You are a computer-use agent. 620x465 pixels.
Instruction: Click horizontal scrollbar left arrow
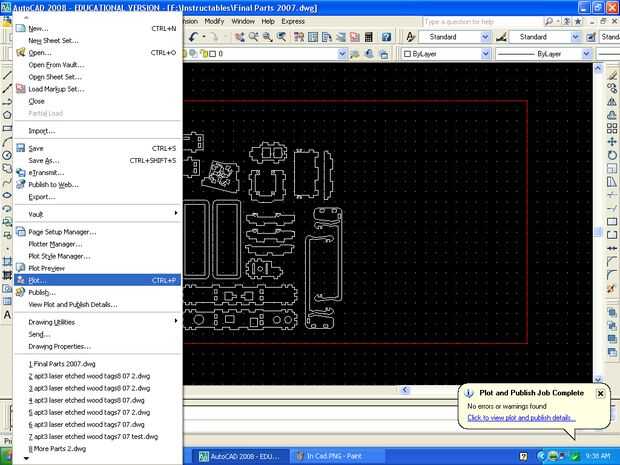click(x=405, y=390)
